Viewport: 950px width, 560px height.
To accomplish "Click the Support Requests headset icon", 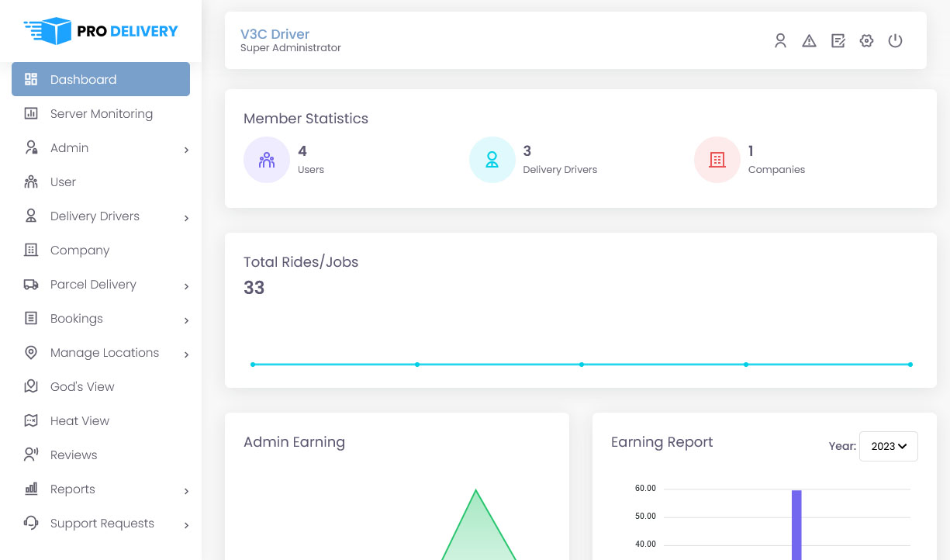I will [x=31, y=523].
